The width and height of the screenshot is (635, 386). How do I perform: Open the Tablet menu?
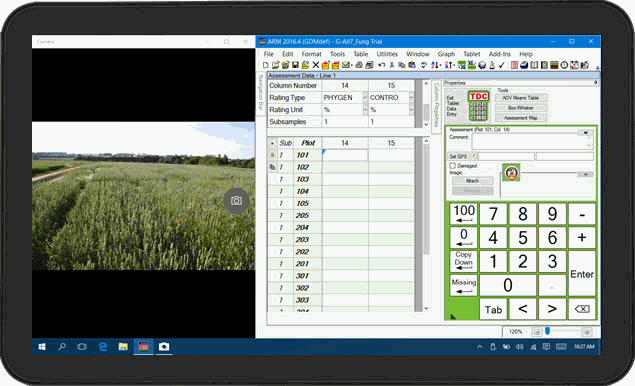click(x=472, y=54)
